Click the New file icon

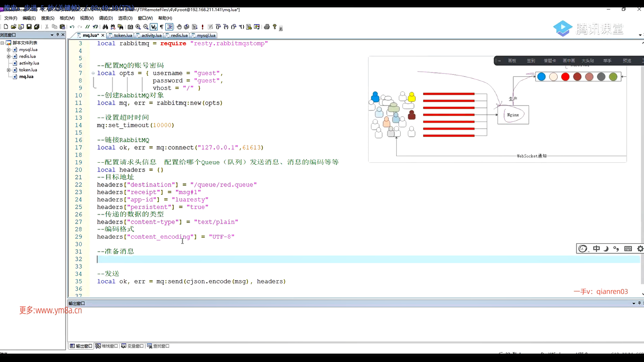[x=6, y=27]
